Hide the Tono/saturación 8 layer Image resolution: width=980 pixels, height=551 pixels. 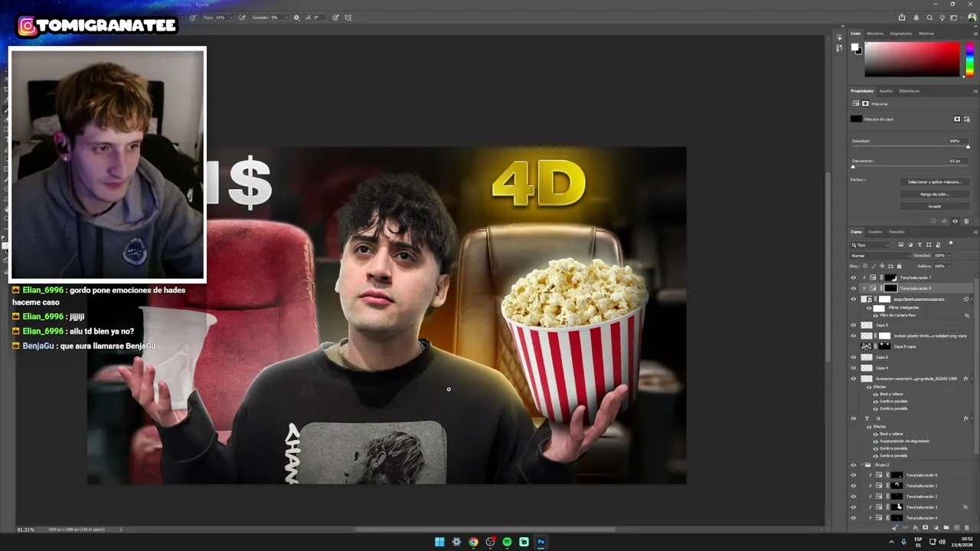[x=854, y=475]
